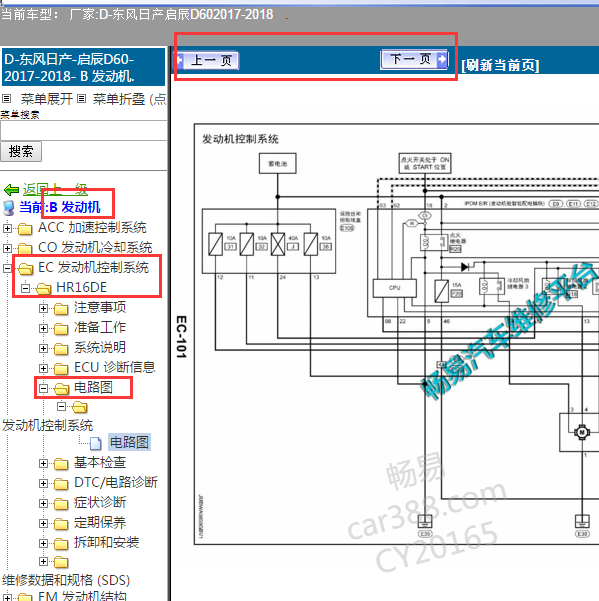This screenshot has height=601, width=599.
Task: Collapse 电路图 folder node
Action: click(x=43, y=388)
